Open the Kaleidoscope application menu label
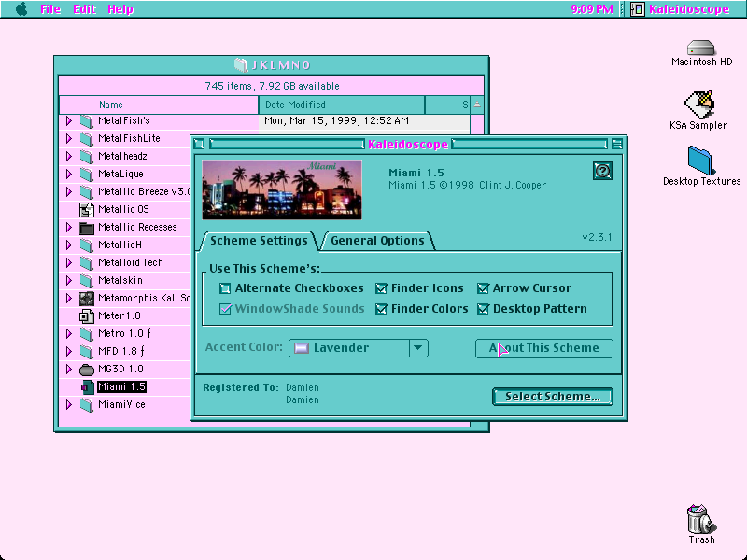747x560 pixels. pyautogui.click(x=689, y=9)
